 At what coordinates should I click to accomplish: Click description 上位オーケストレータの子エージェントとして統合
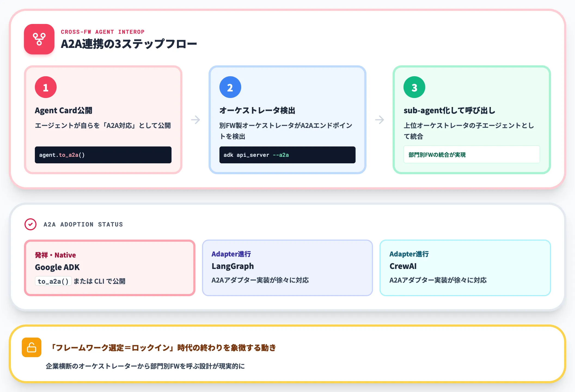pyautogui.click(x=469, y=131)
